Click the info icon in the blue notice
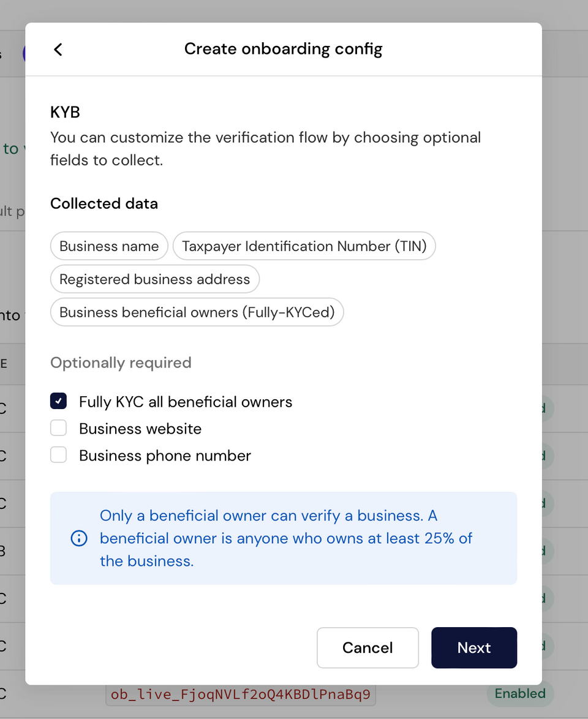 (79, 538)
